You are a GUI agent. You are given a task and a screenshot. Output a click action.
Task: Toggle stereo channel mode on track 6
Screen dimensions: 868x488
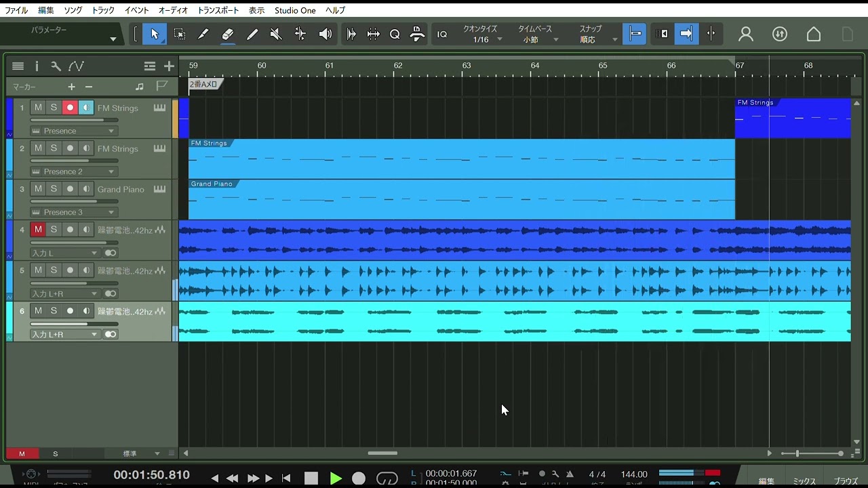click(x=110, y=334)
